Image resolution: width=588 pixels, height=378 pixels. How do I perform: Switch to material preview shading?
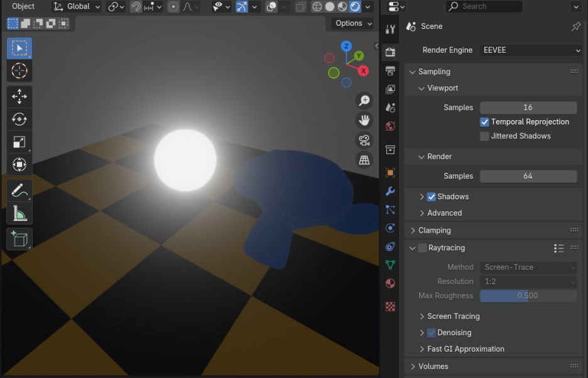coord(342,6)
